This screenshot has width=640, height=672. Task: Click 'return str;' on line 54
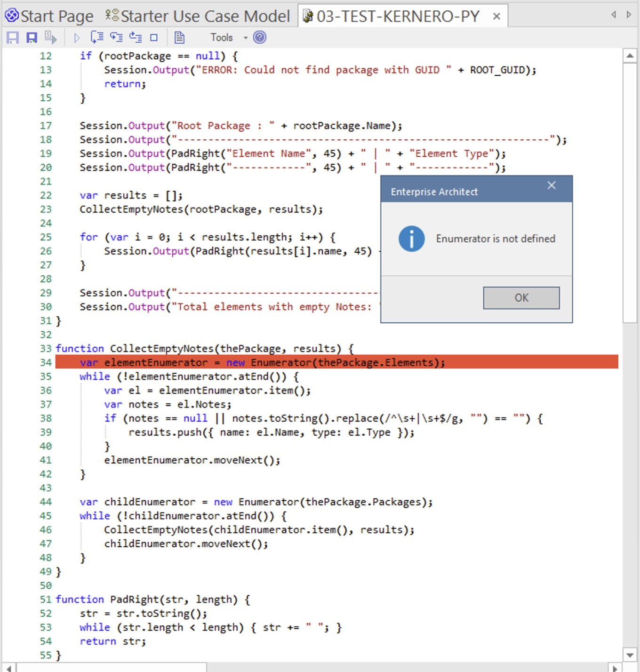pos(113,641)
